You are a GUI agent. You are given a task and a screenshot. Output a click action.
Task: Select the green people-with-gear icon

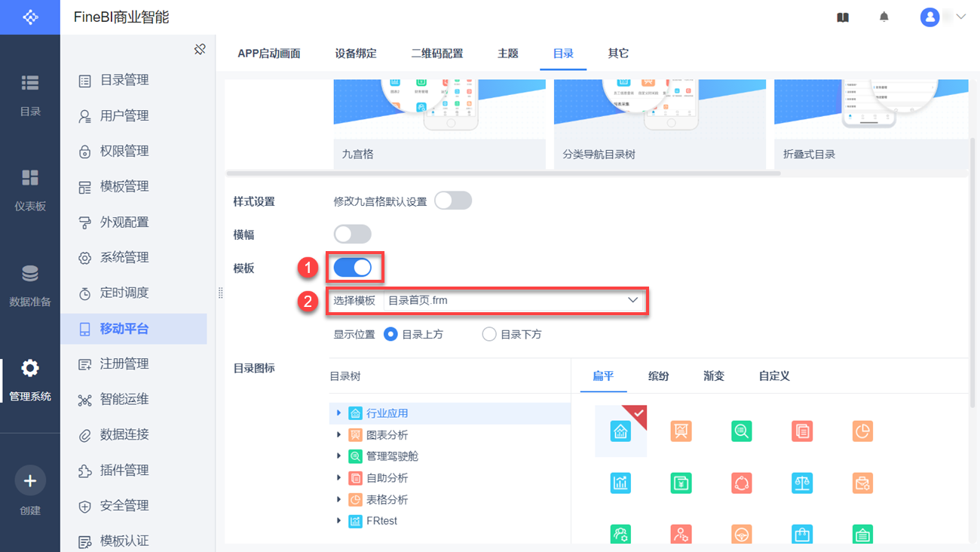tap(620, 534)
